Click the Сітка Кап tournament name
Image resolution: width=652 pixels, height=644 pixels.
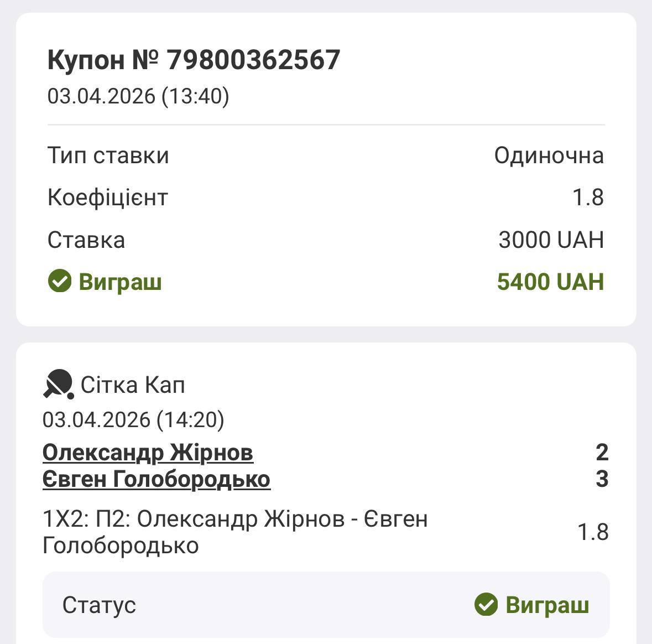(133, 385)
